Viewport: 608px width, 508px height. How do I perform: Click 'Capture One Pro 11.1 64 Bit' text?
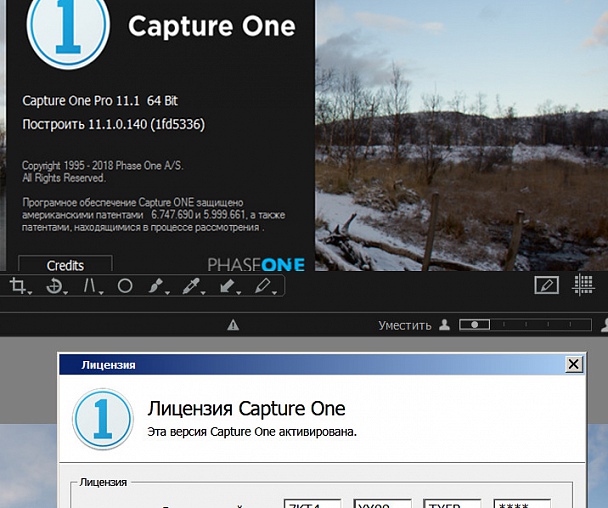(100, 101)
